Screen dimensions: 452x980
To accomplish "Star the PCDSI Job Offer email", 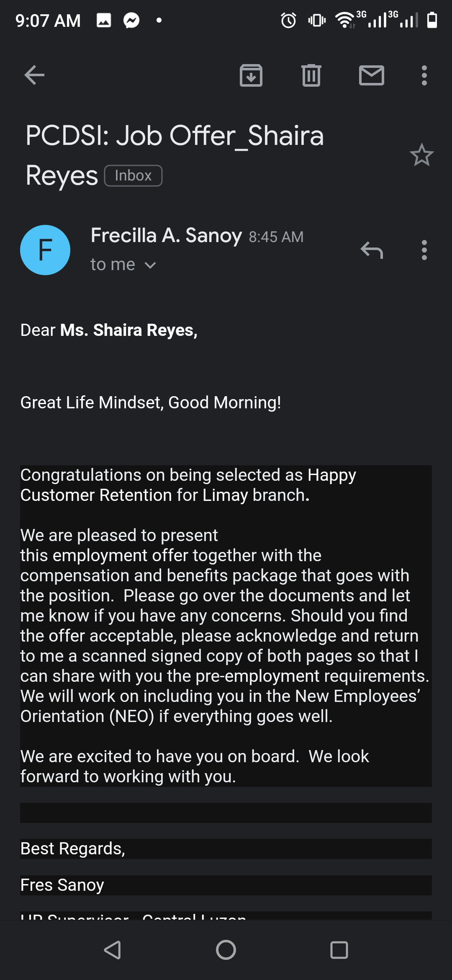I will [422, 155].
